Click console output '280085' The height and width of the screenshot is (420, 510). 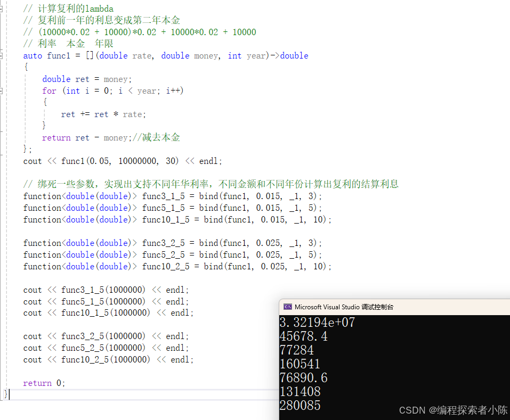point(300,406)
